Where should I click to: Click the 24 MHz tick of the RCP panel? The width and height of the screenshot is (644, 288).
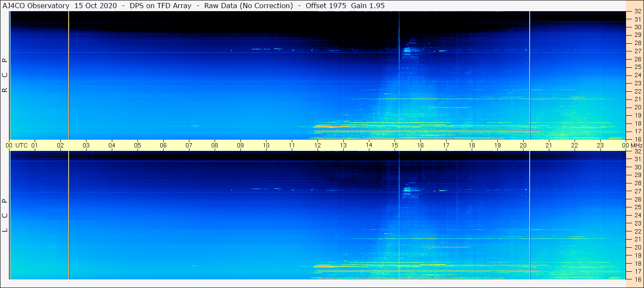638,75
